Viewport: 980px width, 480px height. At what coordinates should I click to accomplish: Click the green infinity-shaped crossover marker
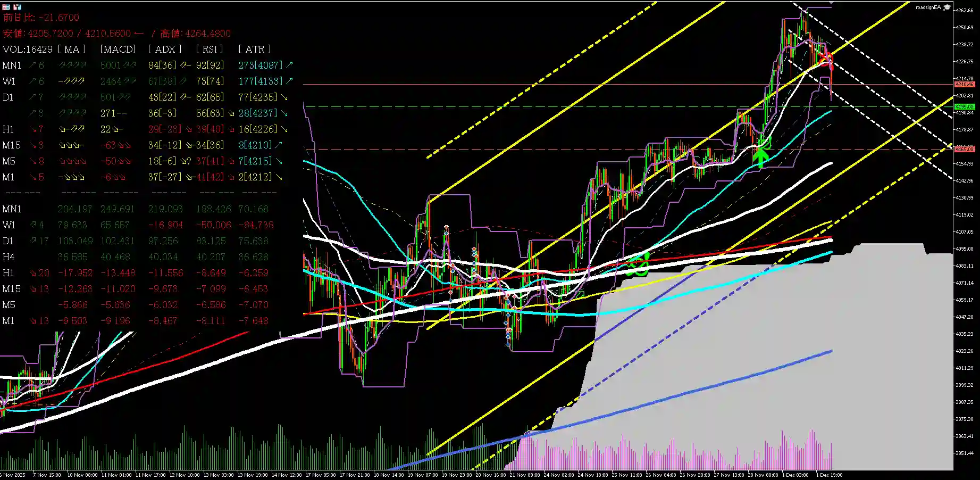click(637, 264)
